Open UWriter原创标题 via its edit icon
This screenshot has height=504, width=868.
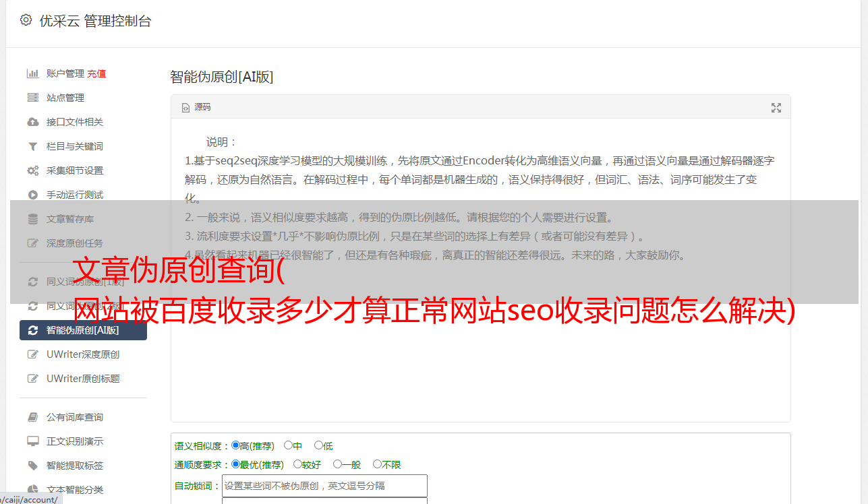[x=32, y=379]
